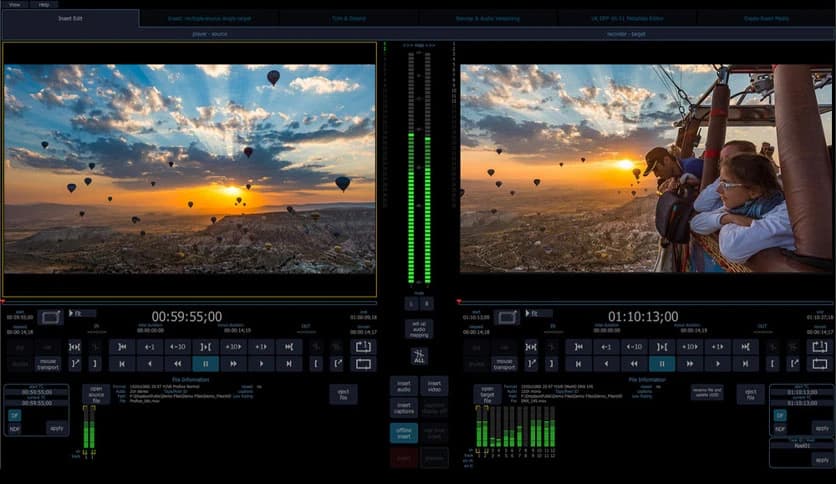This screenshot has width=836, height=484.
Task: Click open source file button
Action: [97, 394]
